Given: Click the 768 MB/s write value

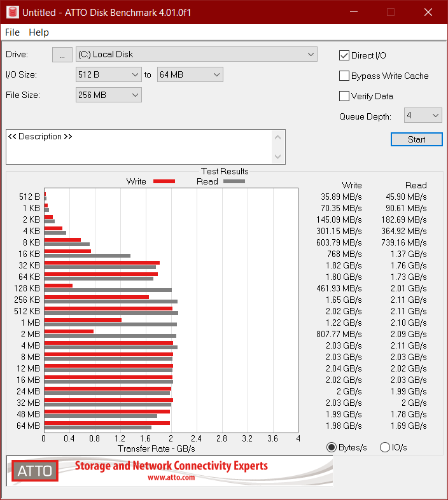Looking at the screenshot, I should pos(344,254).
